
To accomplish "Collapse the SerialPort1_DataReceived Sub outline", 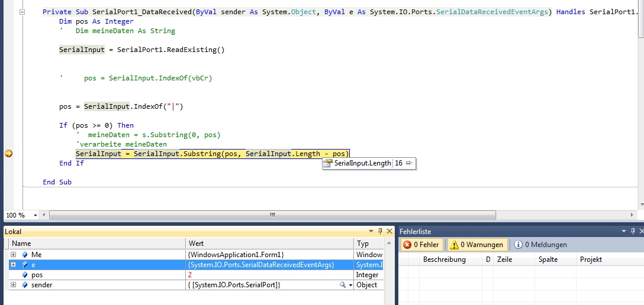I will click(x=22, y=12).
